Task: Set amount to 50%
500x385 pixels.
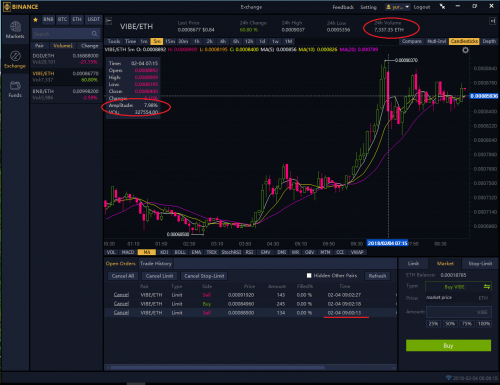Action: coord(450,323)
